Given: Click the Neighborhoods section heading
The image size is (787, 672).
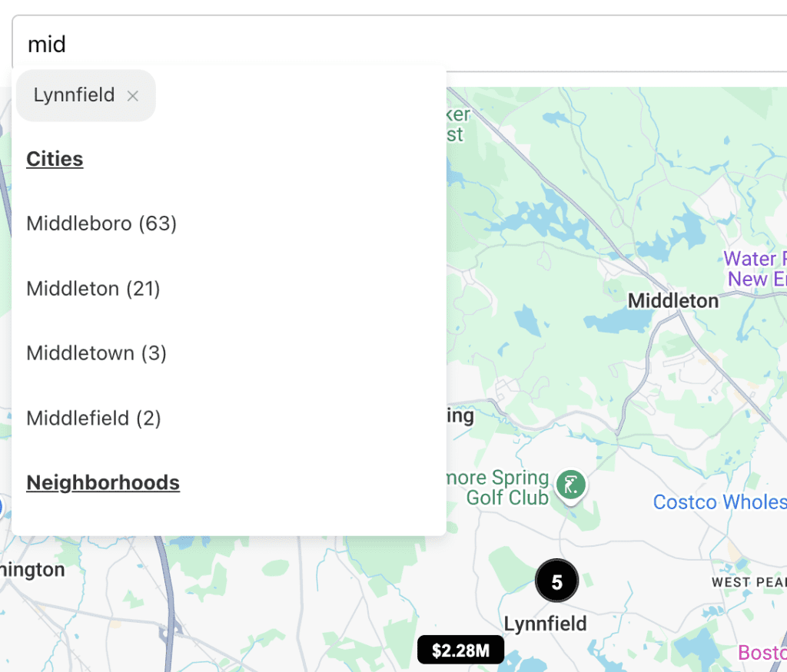Looking at the screenshot, I should (103, 482).
